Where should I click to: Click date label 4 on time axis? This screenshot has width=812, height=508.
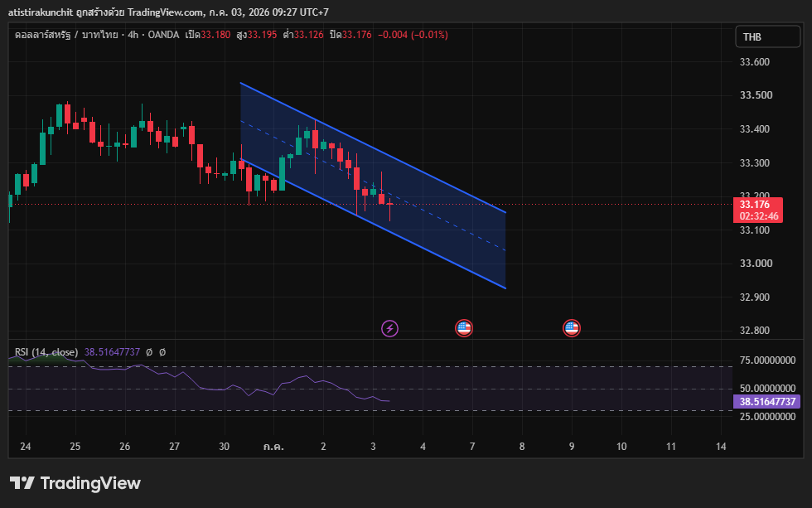(423, 447)
